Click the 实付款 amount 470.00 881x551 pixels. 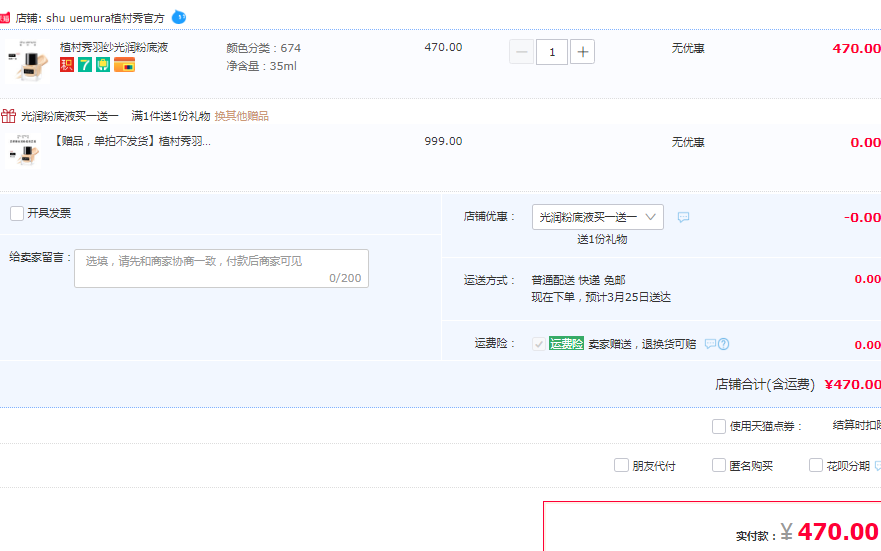[838, 531]
